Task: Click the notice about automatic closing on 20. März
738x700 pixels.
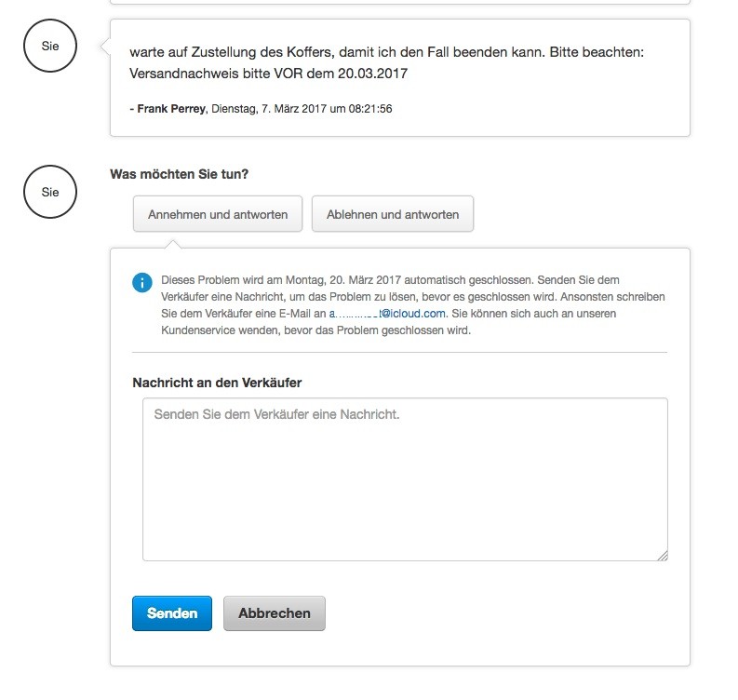Action: pyautogui.click(x=413, y=305)
